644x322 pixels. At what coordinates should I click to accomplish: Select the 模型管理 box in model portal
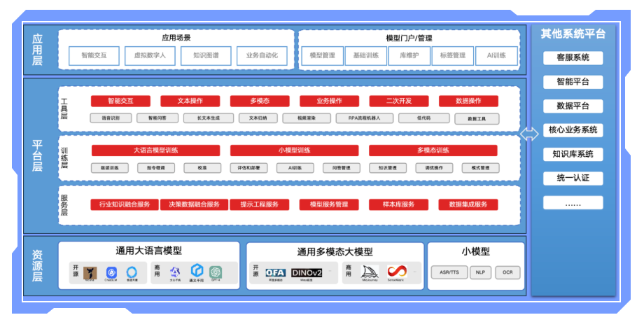(x=322, y=56)
